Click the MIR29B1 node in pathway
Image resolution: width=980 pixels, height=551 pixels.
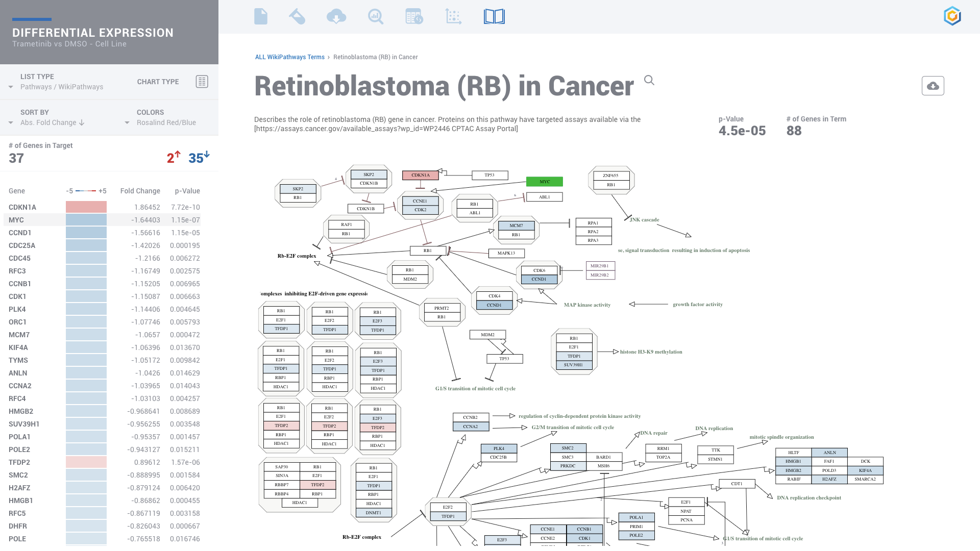point(600,266)
